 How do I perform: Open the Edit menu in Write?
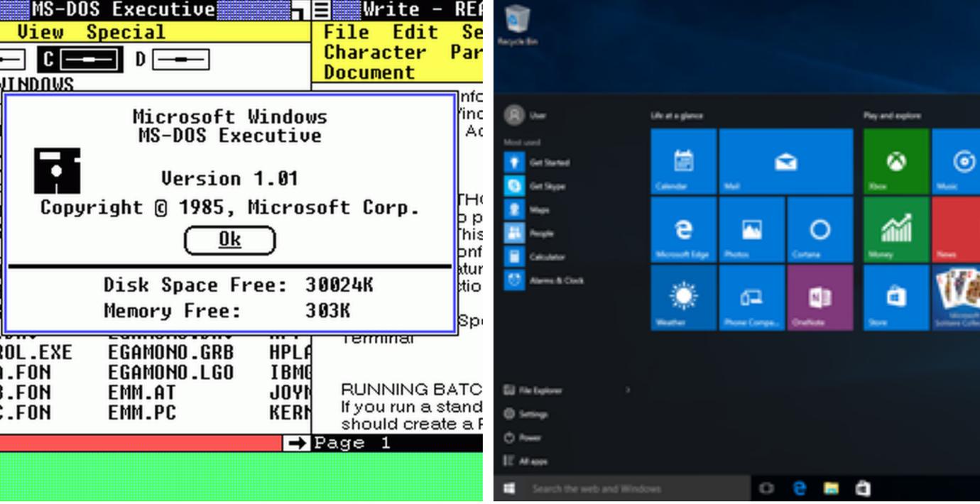pos(415,32)
